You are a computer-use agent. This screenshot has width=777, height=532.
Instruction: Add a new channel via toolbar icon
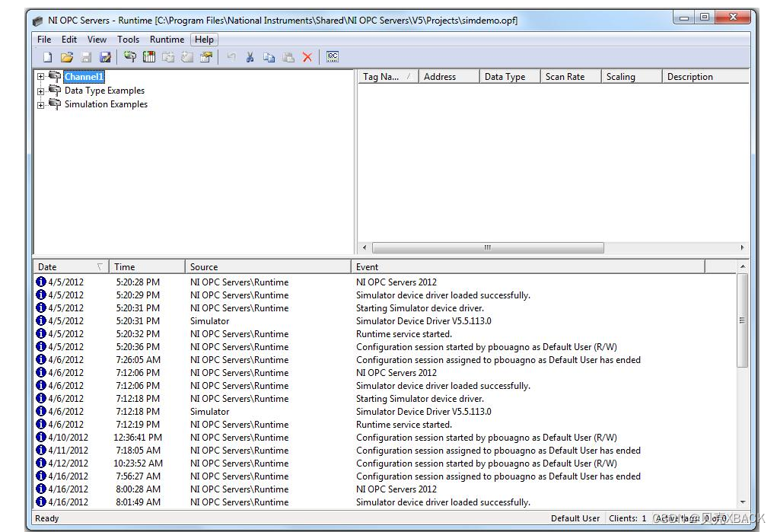click(130, 57)
